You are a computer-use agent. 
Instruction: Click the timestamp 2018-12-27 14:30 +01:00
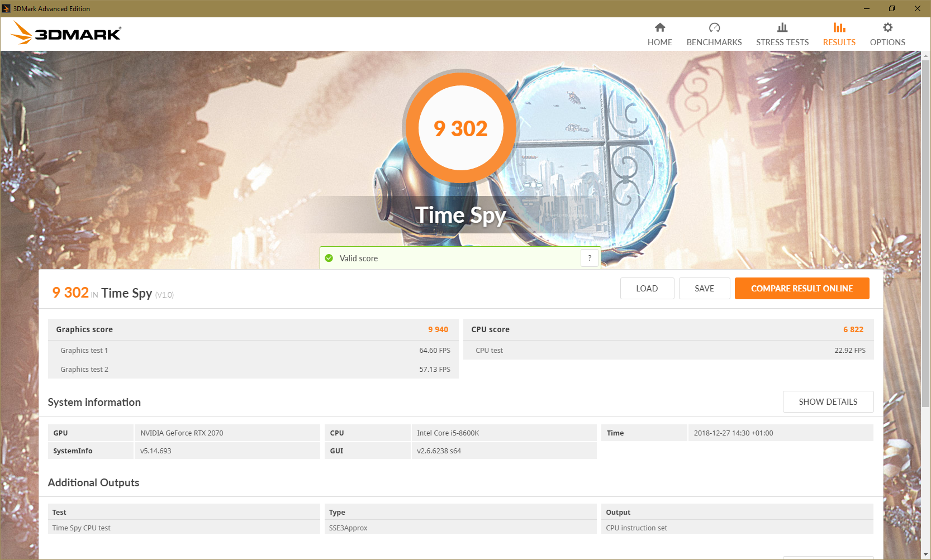point(734,433)
